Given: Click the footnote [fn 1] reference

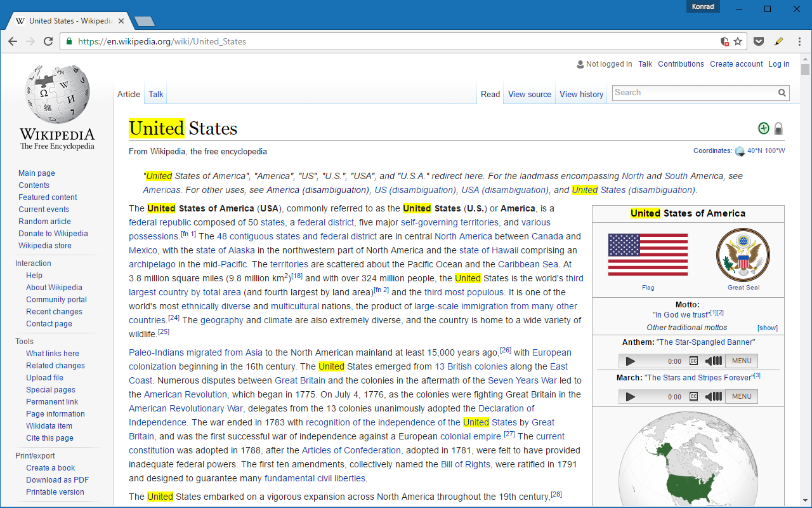Looking at the screenshot, I should pos(188,234).
